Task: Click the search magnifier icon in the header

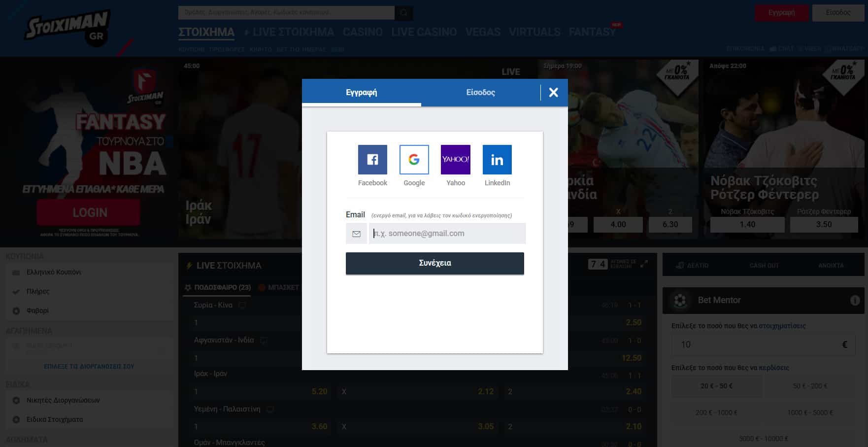Action: click(x=404, y=13)
